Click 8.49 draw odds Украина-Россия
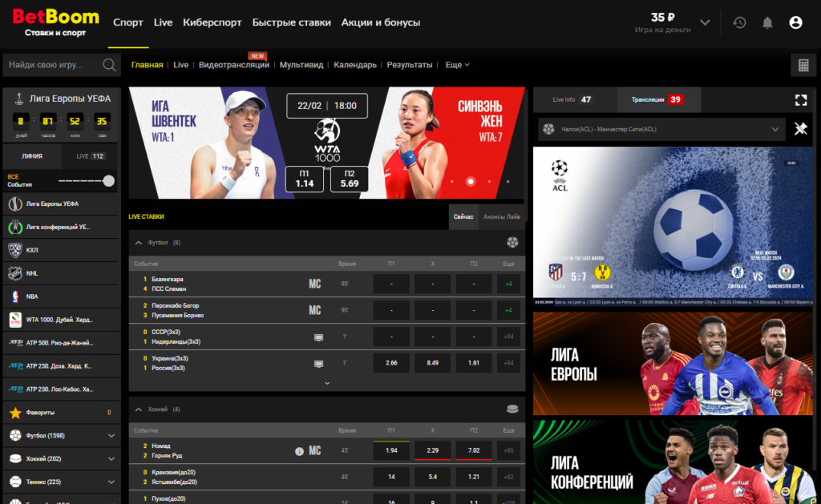Viewport: 821px width, 504px height. pos(432,363)
